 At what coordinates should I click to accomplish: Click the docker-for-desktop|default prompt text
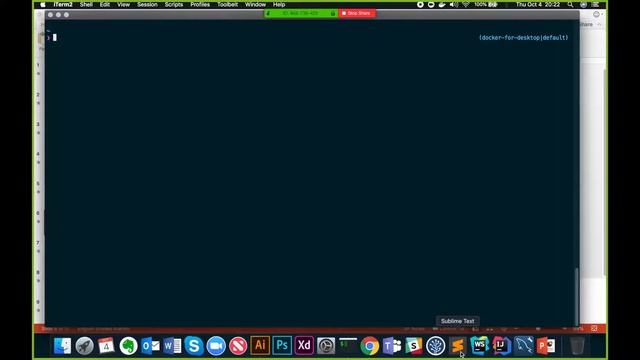pyautogui.click(x=523, y=38)
